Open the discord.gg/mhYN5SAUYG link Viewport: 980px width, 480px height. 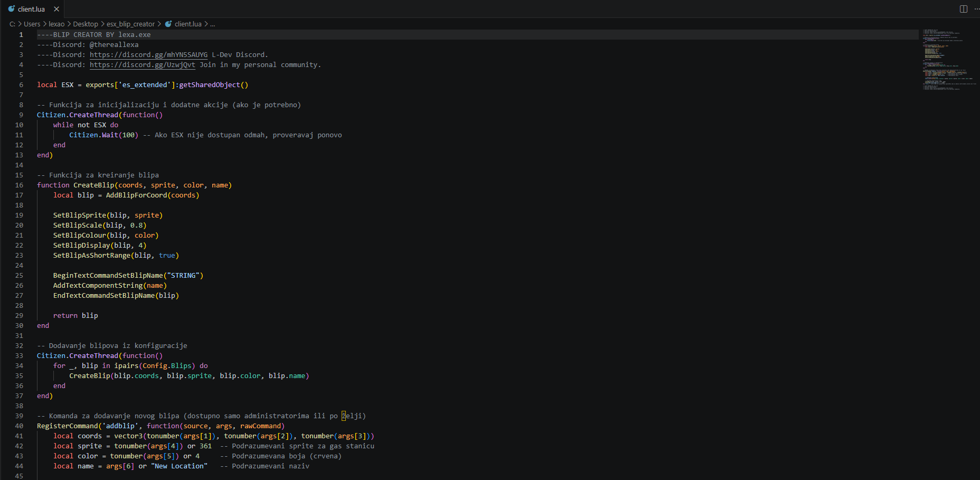pyautogui.click(x=148, y=55)
